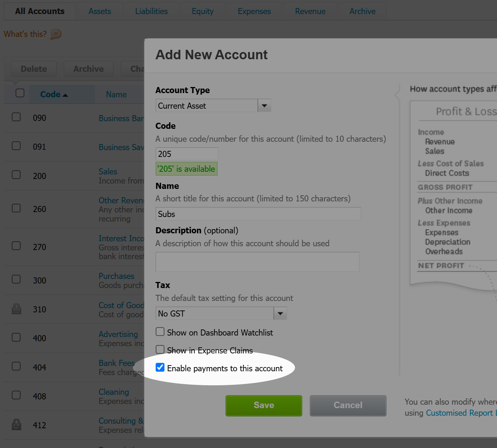Tick the checkbox for account 090

(16, 117)
